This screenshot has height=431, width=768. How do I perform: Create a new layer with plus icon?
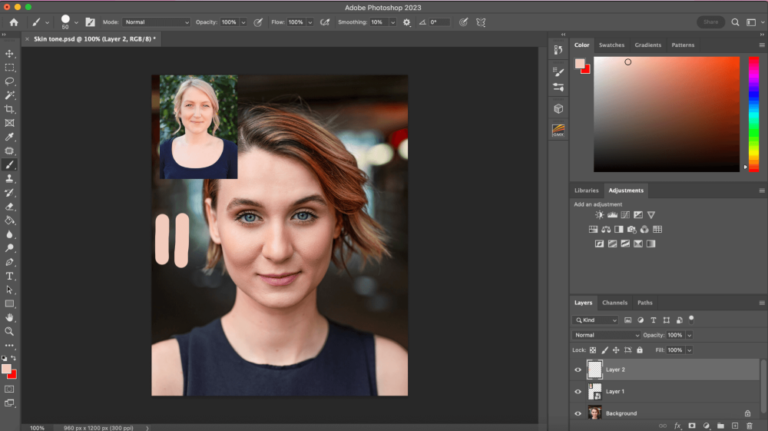coord(735,426)
